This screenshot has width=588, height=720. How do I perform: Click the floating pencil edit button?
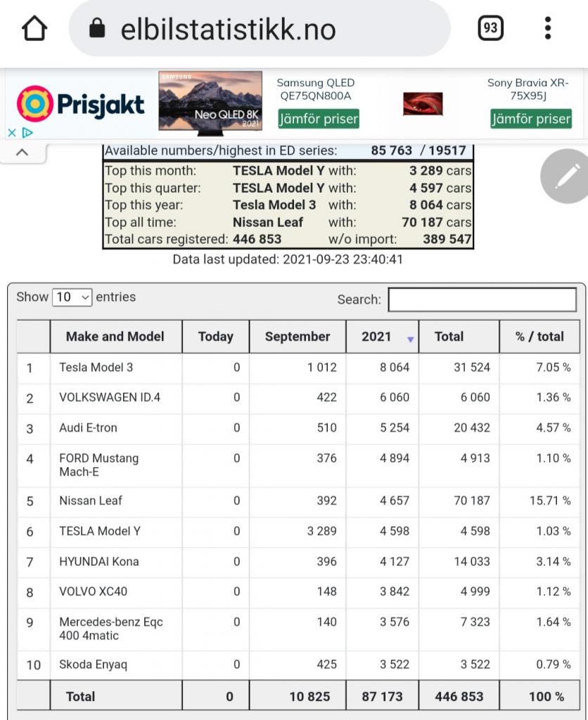click(x=564, y=176)
